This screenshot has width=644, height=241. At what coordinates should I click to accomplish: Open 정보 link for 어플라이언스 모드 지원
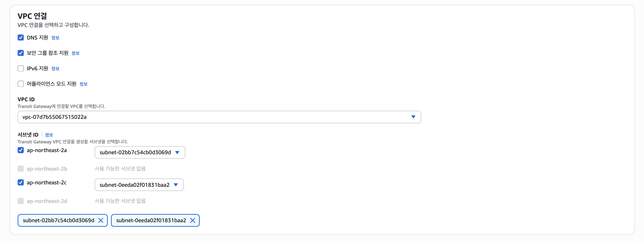point(83,84)
